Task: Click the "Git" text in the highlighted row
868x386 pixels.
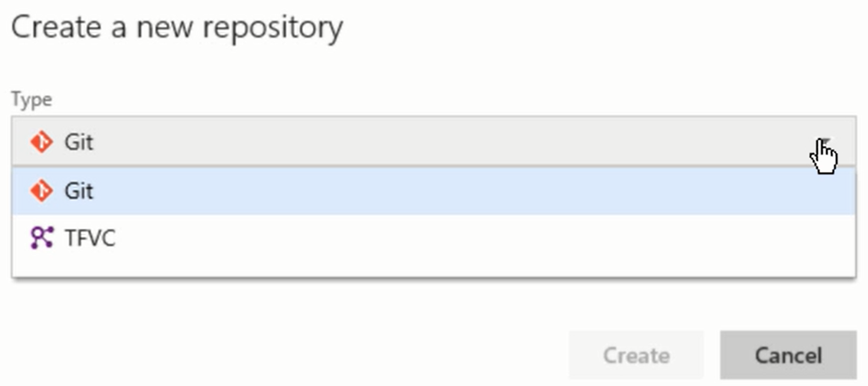Action: point(79,191)
